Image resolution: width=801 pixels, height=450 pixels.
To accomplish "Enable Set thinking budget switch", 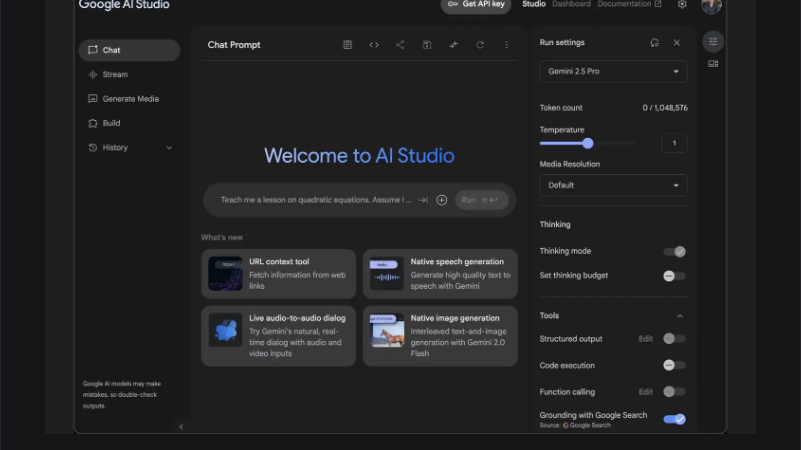I will [674, 276].
